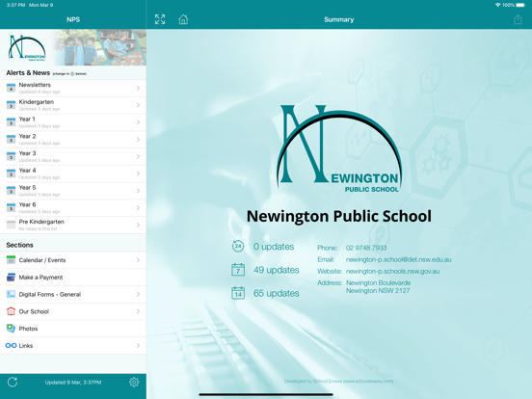The width and height of the screenshot is (532, 399).
Task: Open the Newsletters list
Action: coord(73,88)
